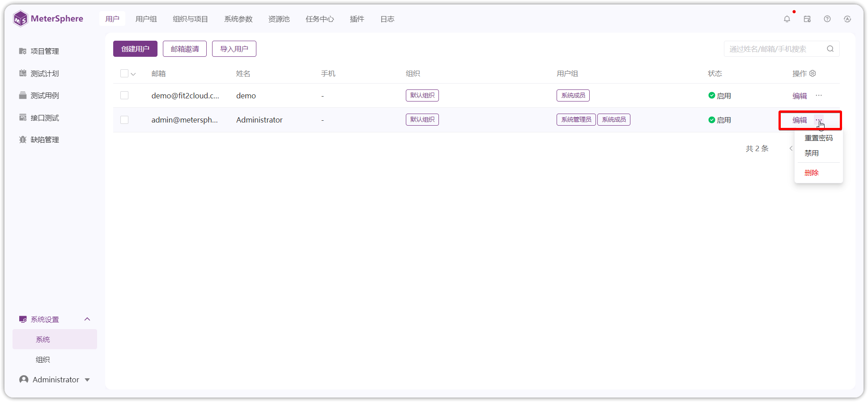Viewport: 868px width, 402px height.
Task: Click the 接口测试 sidebar icon
Action: pyautogui.click(x=23, y=118)
